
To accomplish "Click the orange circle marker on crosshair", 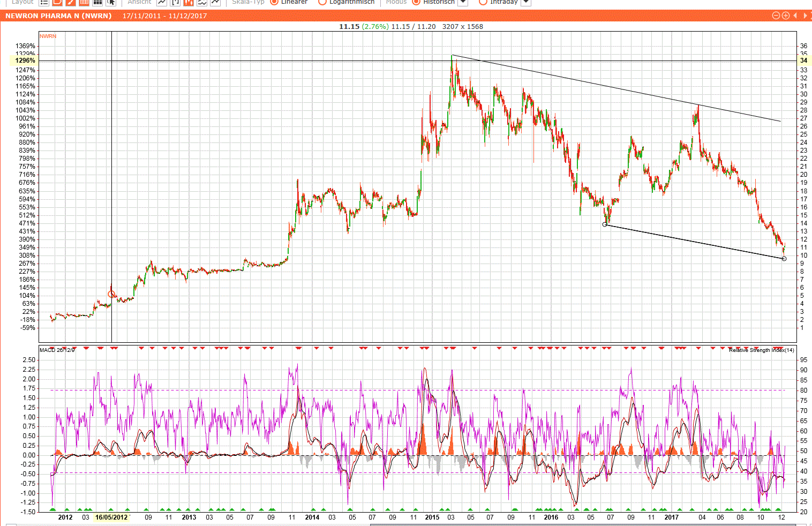I will coord(111,294).
